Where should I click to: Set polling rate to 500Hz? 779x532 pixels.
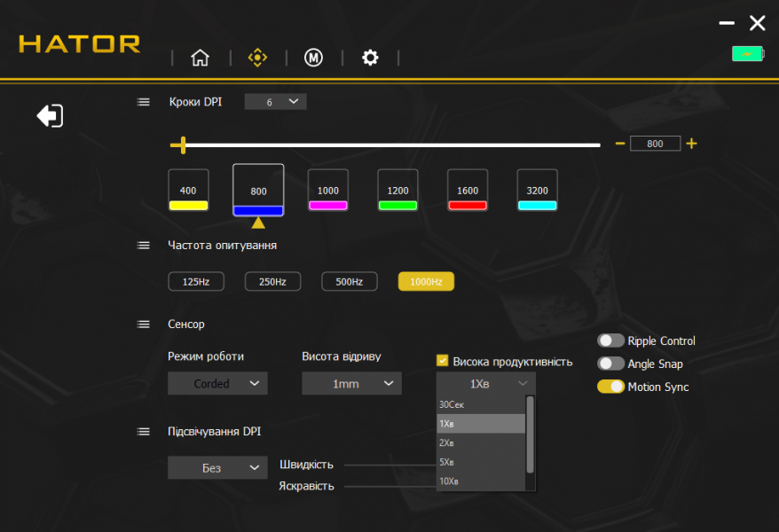(x=349, y=282)
